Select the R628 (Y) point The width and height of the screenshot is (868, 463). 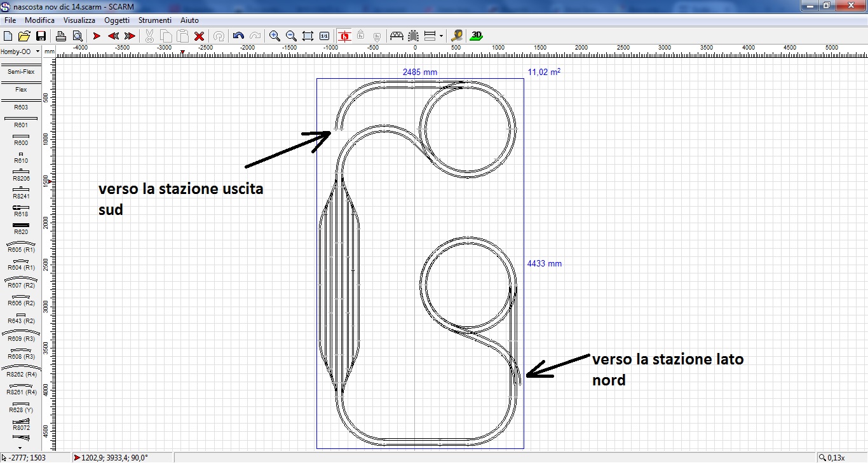21,408
